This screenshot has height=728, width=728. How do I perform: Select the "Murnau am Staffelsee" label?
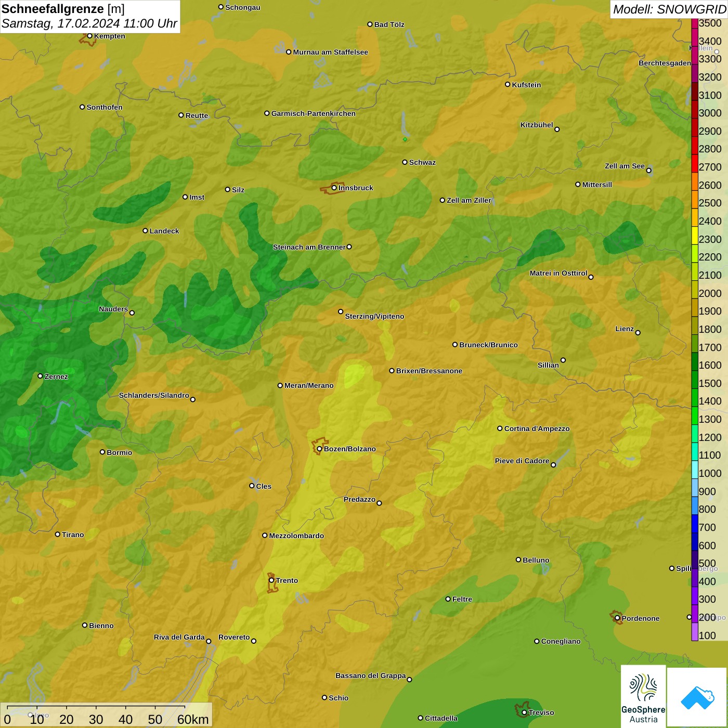coord(331,52)
